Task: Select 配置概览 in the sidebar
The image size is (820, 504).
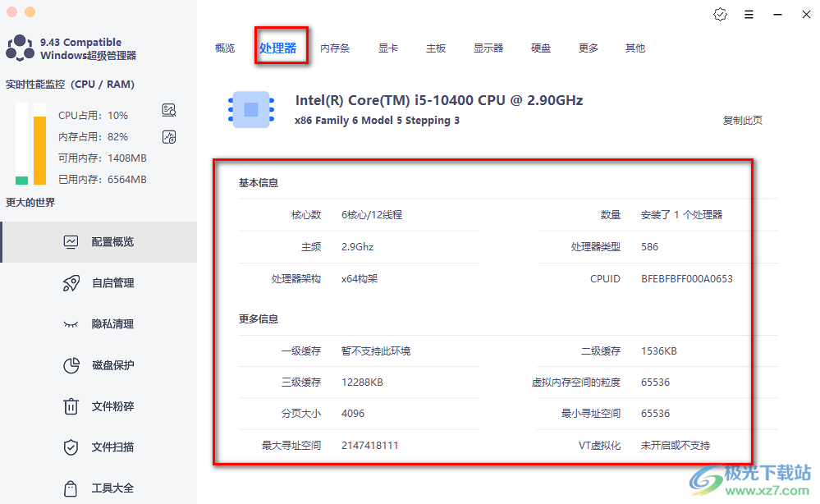Action: pyautogui.click(x=98, y=242)
